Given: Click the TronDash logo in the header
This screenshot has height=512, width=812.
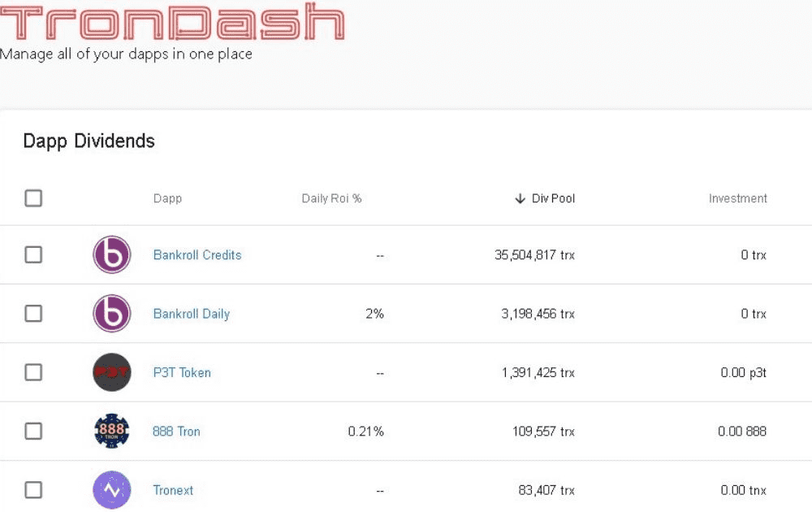Looking at the screenshot, I should pos(173,24).
